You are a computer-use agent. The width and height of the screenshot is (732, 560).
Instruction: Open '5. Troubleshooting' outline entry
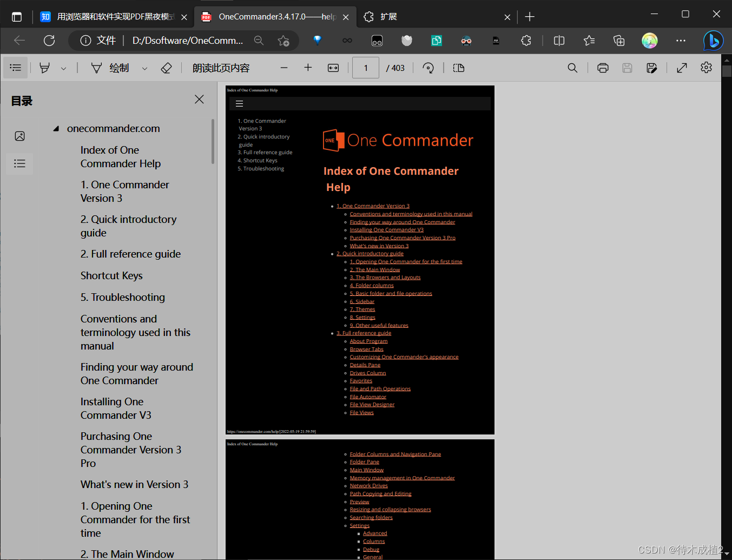coord(123,297)
